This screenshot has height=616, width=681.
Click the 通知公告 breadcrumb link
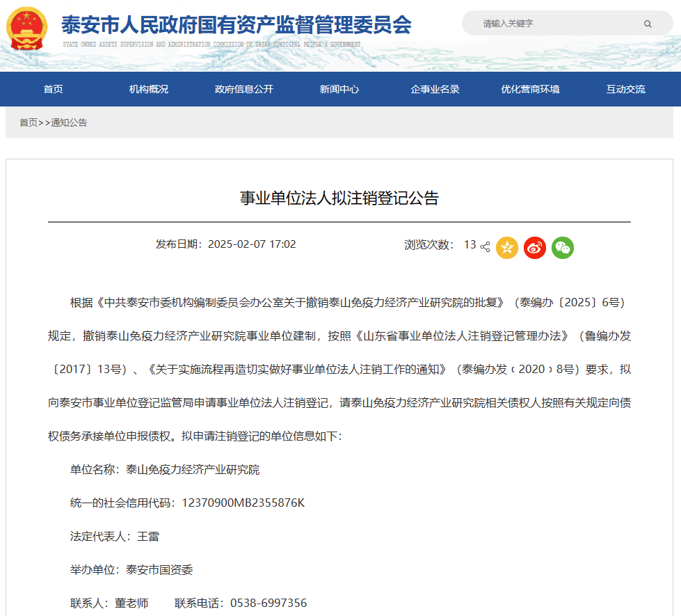pyautogui.click(x=69, y=123)
